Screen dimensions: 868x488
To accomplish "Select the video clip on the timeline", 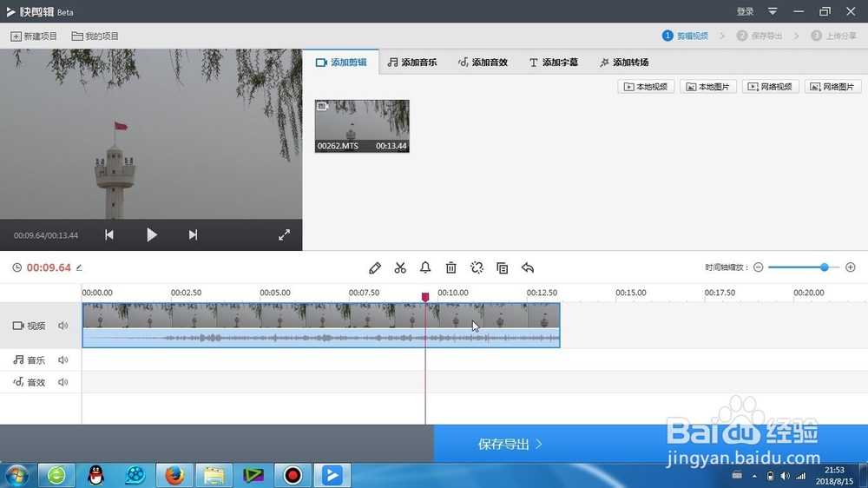I will [321, 325].
